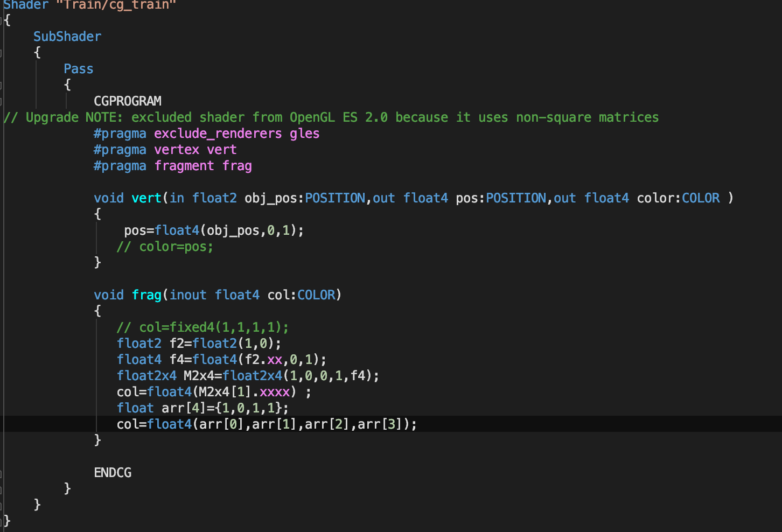Image resolution: width=782 pixels, height=532 pixels.
Task: Click the vert function name in its declaration
Action: (x=146, y=198)
